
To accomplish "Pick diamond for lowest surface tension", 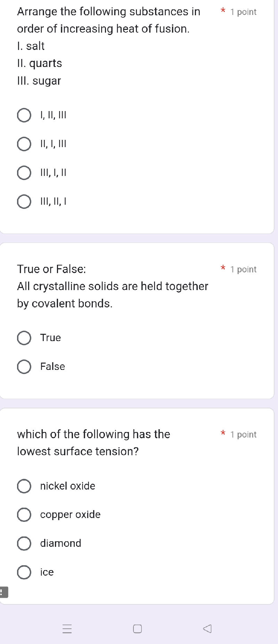I will pyautogui.click(x=24, y=543).
